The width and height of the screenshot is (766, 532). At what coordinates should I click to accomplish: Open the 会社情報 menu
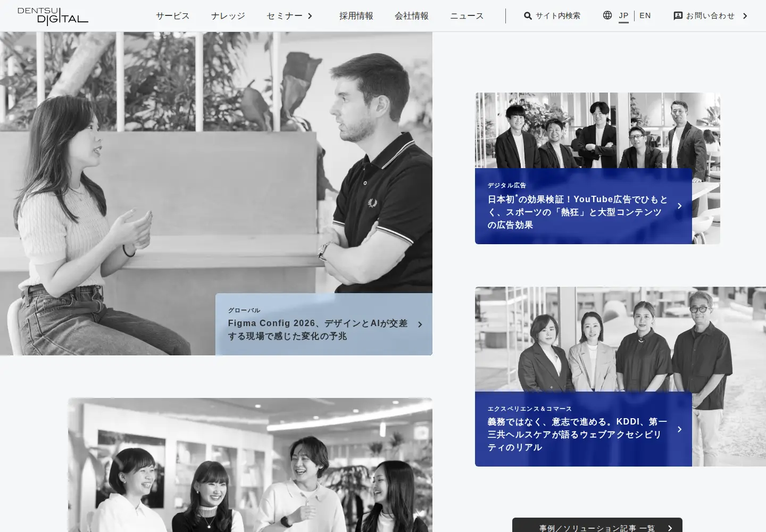(412, 16)
